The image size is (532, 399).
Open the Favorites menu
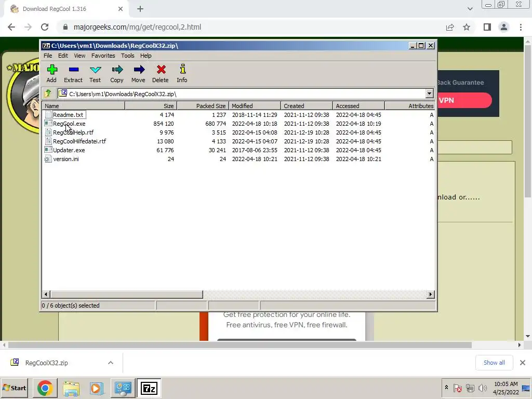103,56
